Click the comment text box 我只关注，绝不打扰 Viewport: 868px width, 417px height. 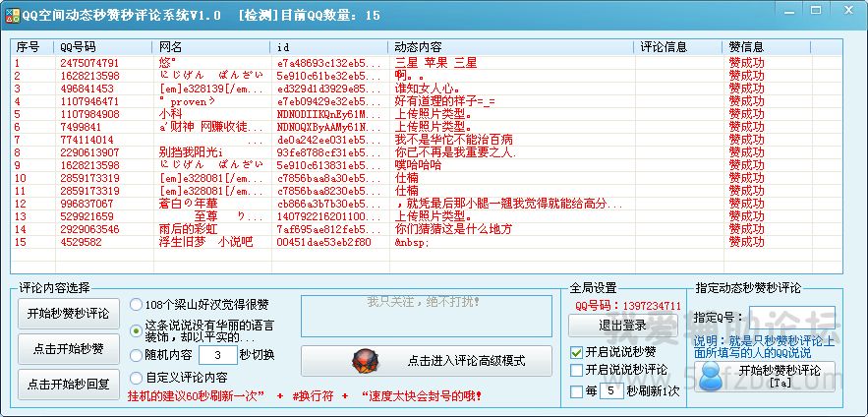pyautogui.click(x=427, y=317)
